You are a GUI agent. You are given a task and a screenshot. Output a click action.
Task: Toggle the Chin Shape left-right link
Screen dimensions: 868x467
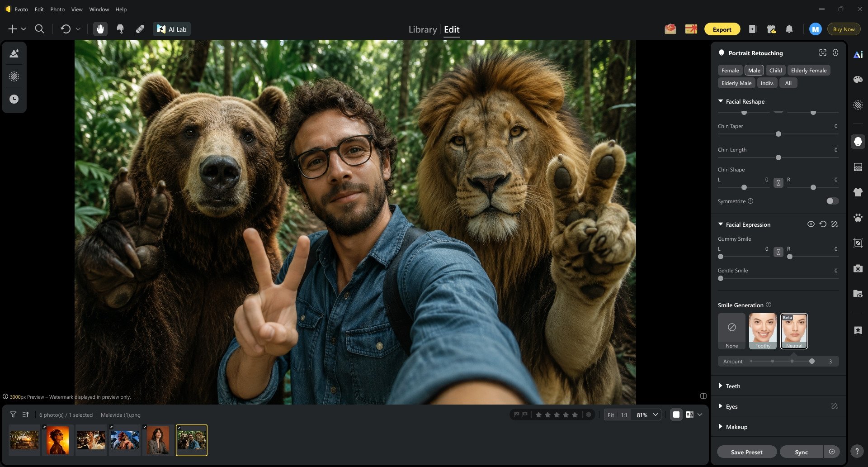(778, 183)
